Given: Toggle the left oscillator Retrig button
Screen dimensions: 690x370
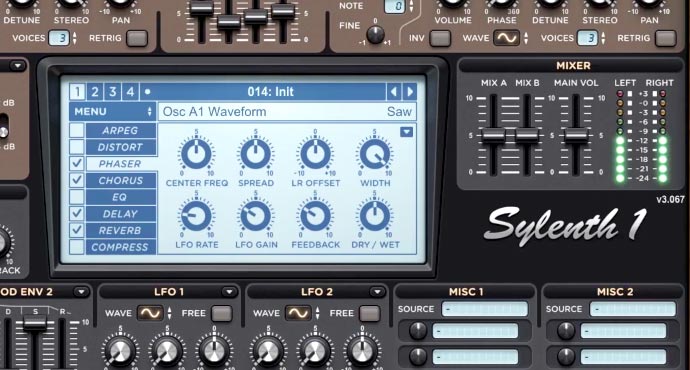Looking at the screenshot, I should (x=137, y=38).
